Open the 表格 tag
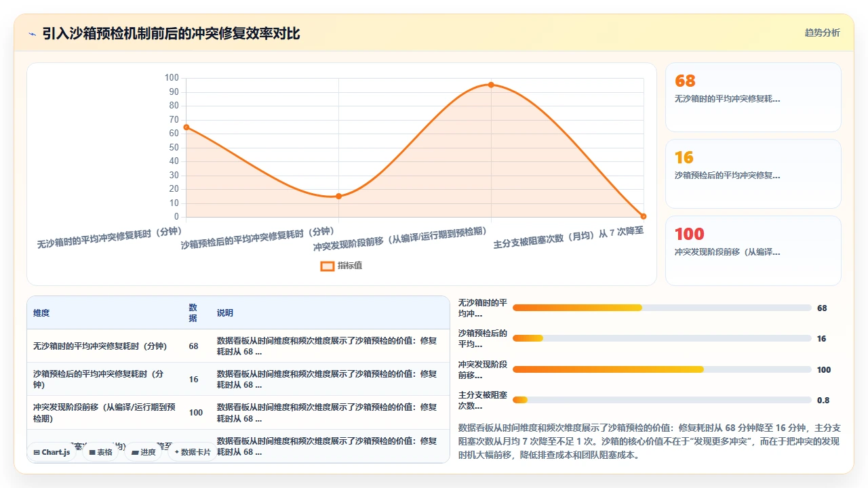 click(100, 452)
